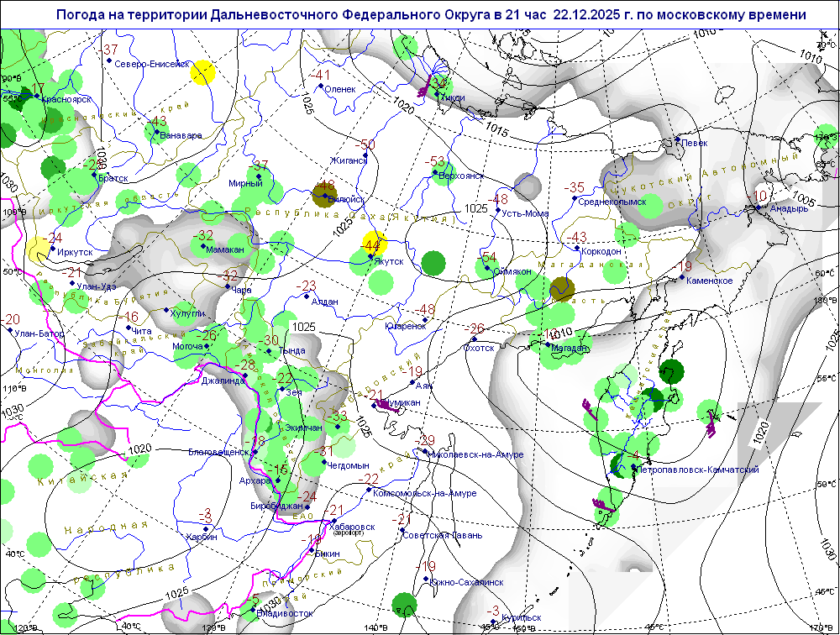
Task: Click the 1015 isobar label near Тикси
Action: coord(497,132)
